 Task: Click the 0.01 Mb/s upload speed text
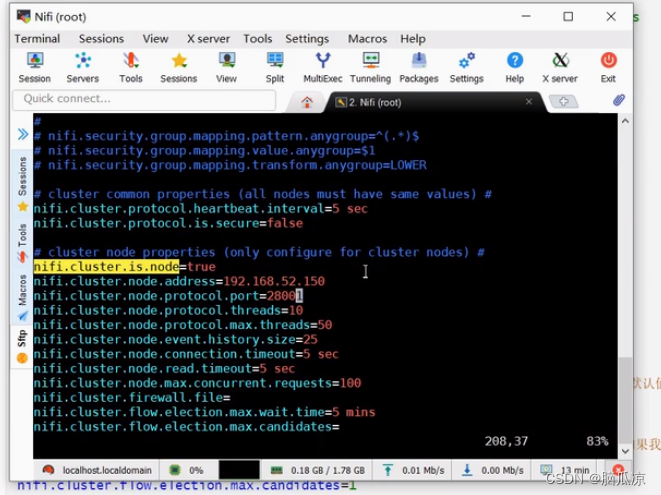pos(423,470)
